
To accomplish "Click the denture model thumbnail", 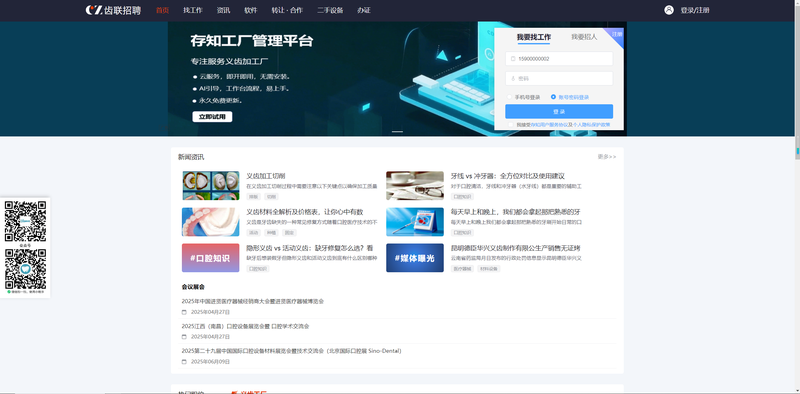I will tap(210, 221).
